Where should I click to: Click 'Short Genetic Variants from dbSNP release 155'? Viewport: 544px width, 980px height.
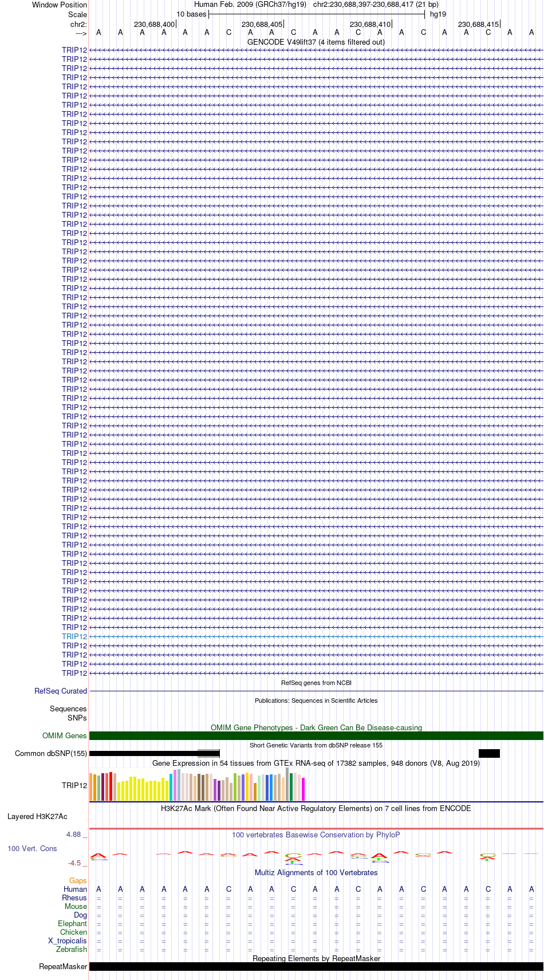[316, 745]
